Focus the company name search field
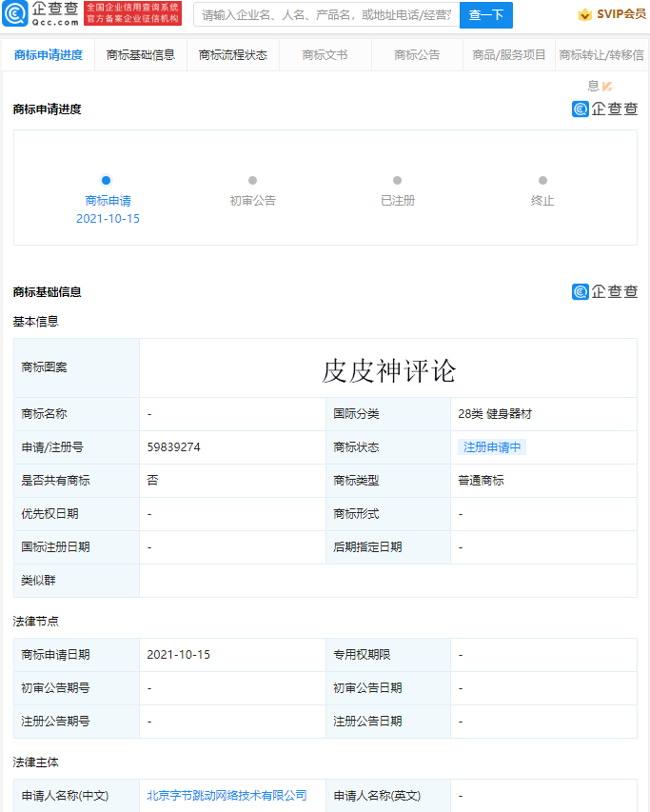The image size is (650, 812). pyautogui.click(x=326, y=15)
